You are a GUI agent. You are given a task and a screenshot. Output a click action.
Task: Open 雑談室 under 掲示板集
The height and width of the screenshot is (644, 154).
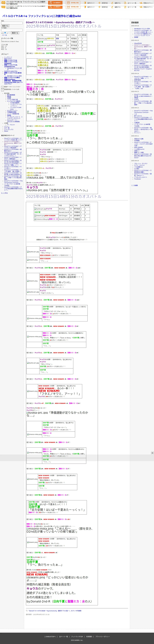tap(9, 96)
